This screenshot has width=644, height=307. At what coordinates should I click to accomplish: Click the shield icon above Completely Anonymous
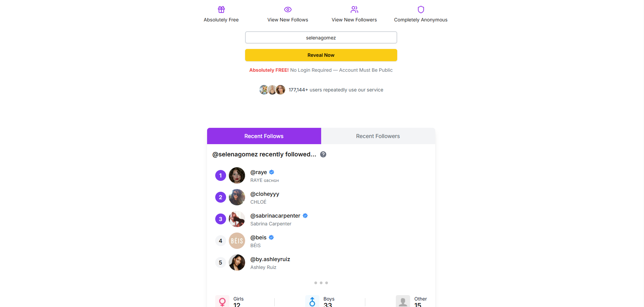[x=421, y=10]
